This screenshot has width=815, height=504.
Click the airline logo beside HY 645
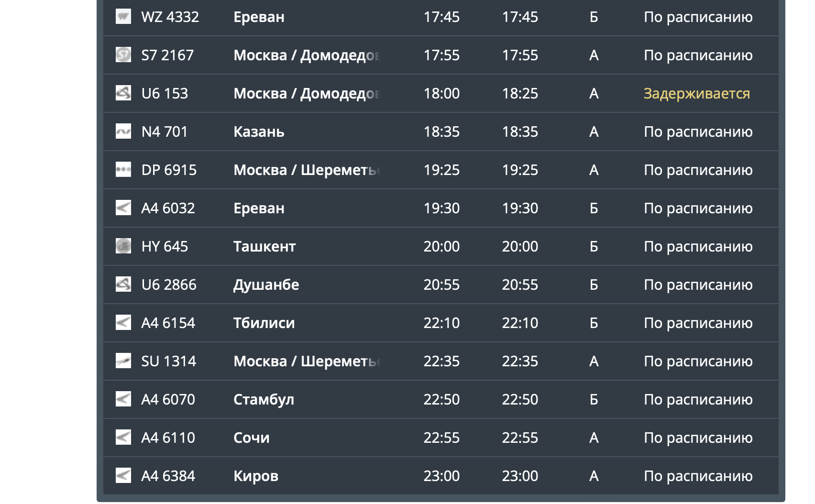(123, 246)
